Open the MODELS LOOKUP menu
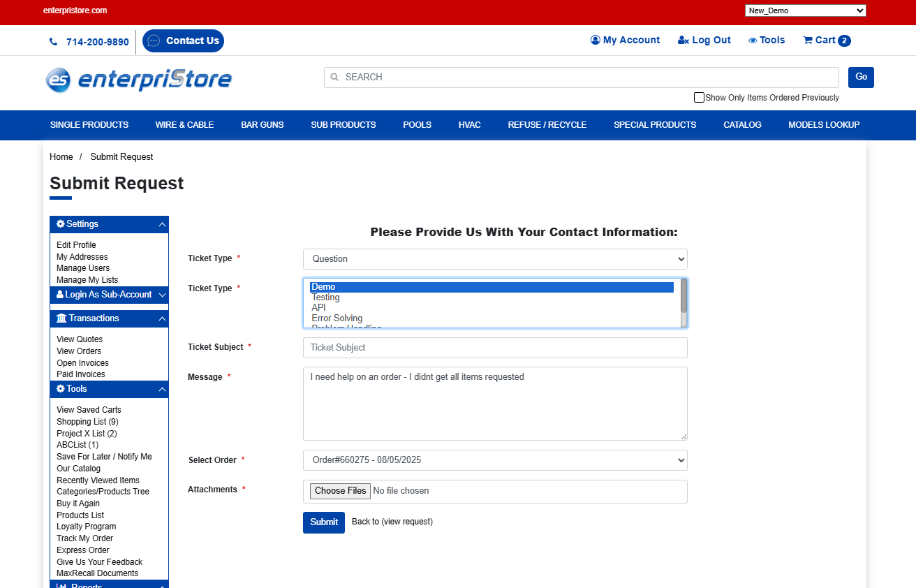Image resolution: width=916 pixels, height=588 pixels. (824, 125)
